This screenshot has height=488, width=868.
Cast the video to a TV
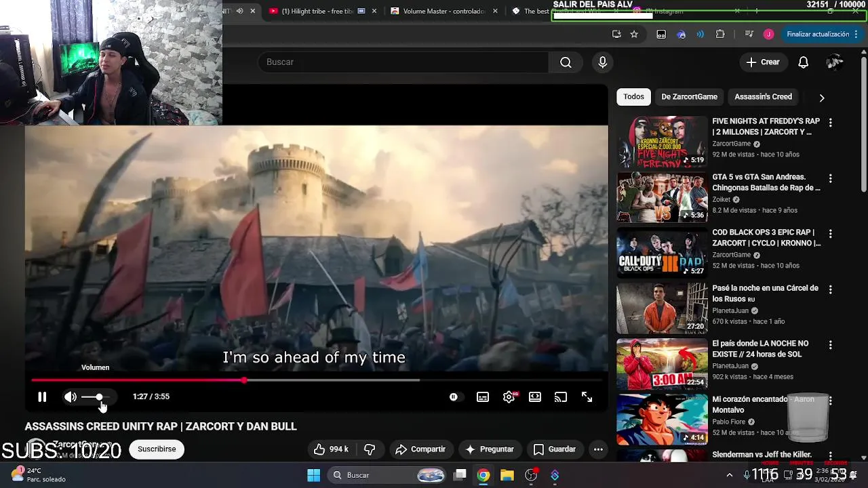[561, 397]
